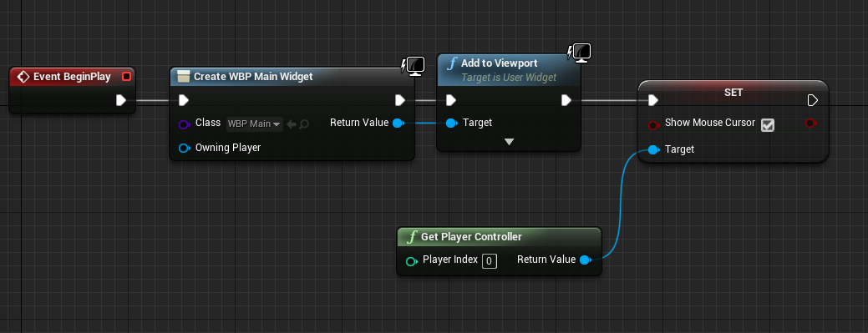Click the SET node Target input pin
Viewport: 868px width, 333px height.
pos(654,149)
